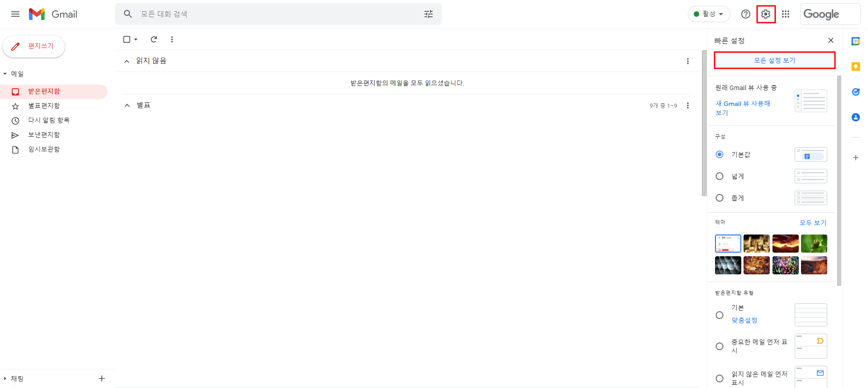Viewport: 868px width, 388px height.
Task: Open Google Tasks side panel icon
Action: tap(856, 92)
